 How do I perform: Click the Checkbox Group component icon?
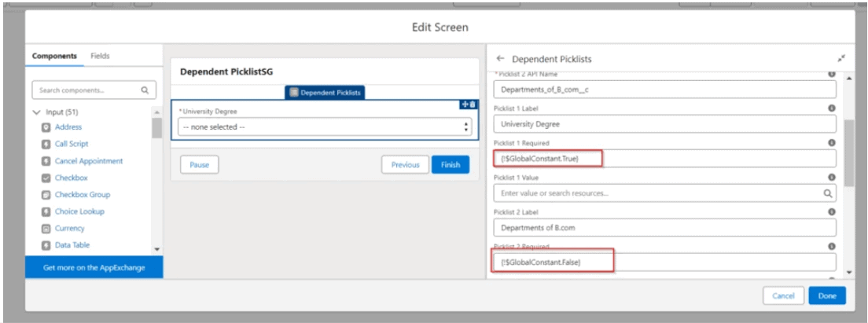point(46,195)
